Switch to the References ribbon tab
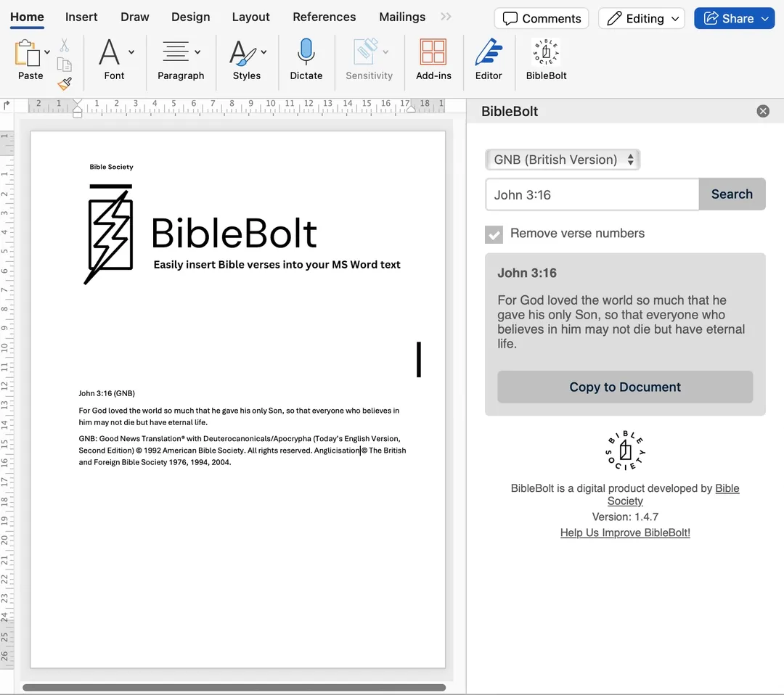 coord(324,17)
